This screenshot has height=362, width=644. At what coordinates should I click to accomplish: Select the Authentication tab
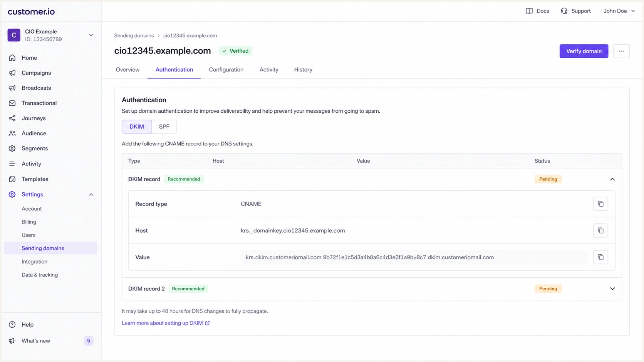[174, 70]
